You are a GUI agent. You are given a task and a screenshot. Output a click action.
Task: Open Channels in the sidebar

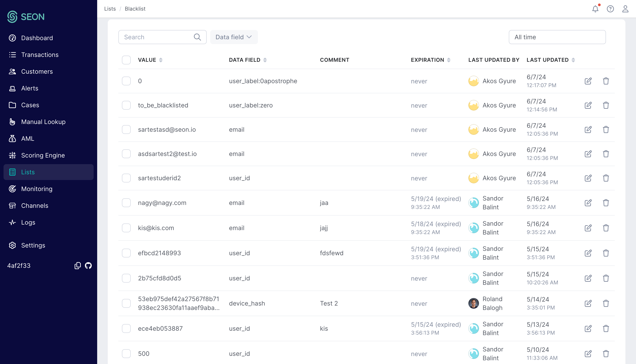(x=49, y=206)
